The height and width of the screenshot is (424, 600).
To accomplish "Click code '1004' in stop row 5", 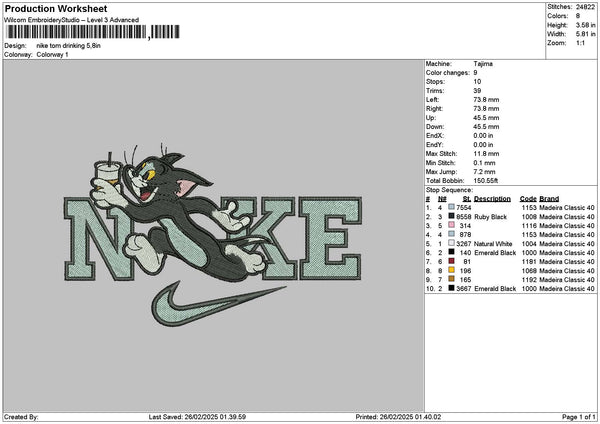I will 529,243.
